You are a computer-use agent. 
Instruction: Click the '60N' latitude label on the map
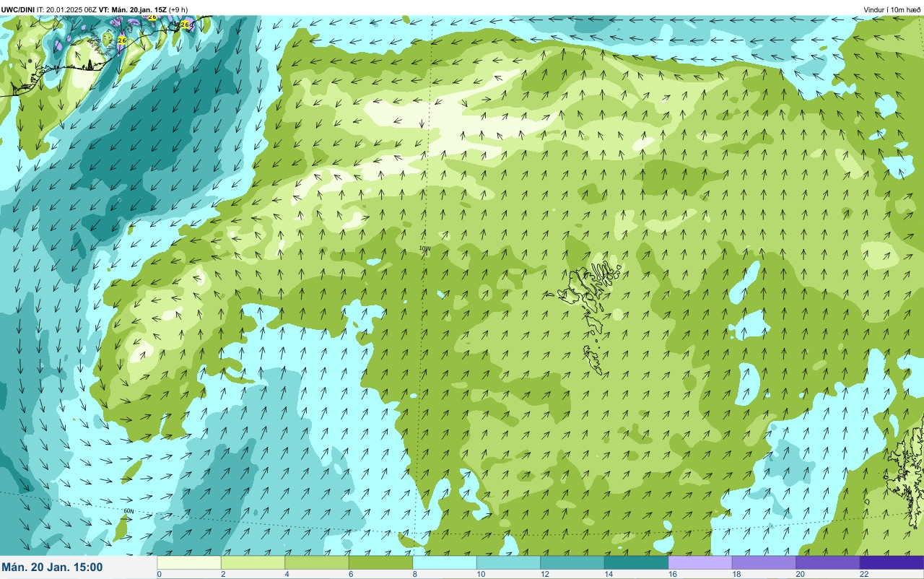pos(129,511)
